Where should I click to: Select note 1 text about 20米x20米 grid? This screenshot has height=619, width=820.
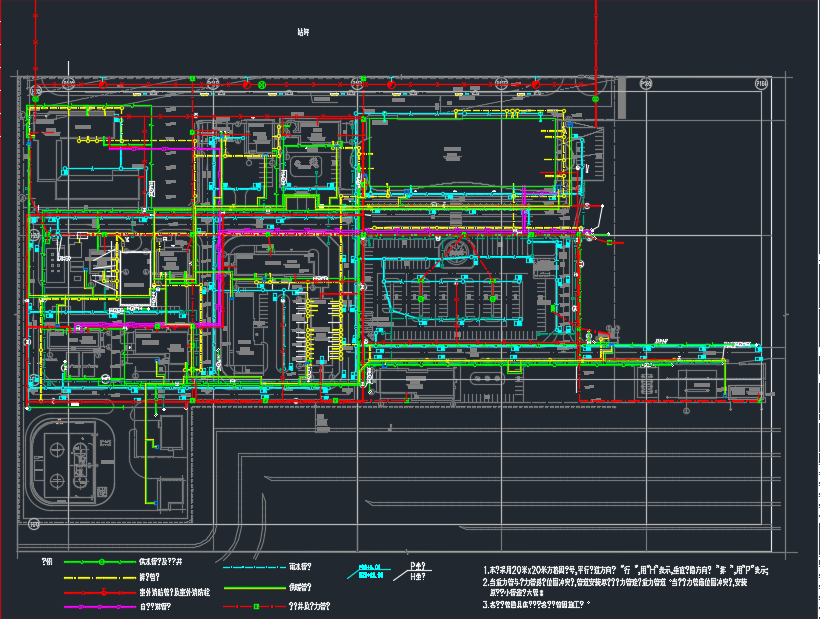pos(625,570)
